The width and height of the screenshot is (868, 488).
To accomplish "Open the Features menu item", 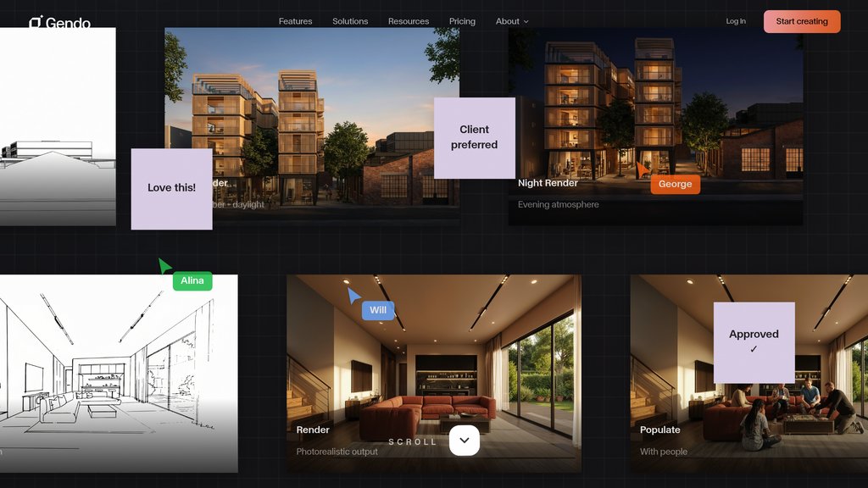I will coord(295,21).
